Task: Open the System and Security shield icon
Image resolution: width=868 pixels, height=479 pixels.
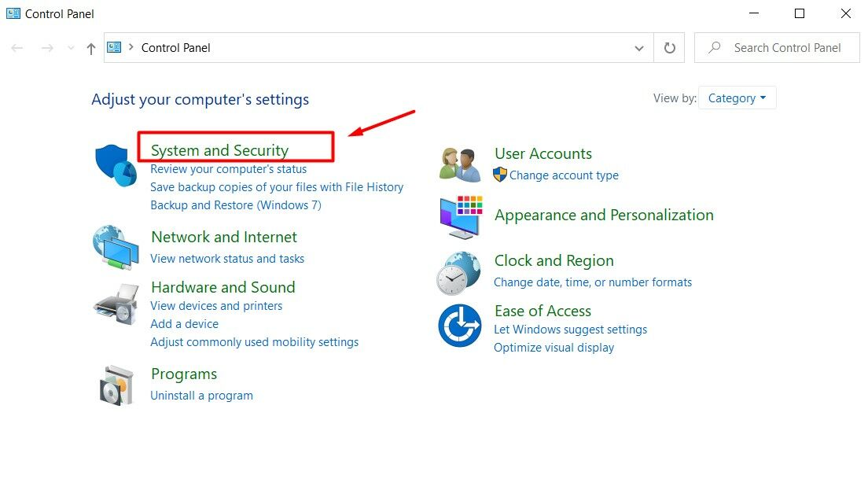Action: click(x=116, y=165)
